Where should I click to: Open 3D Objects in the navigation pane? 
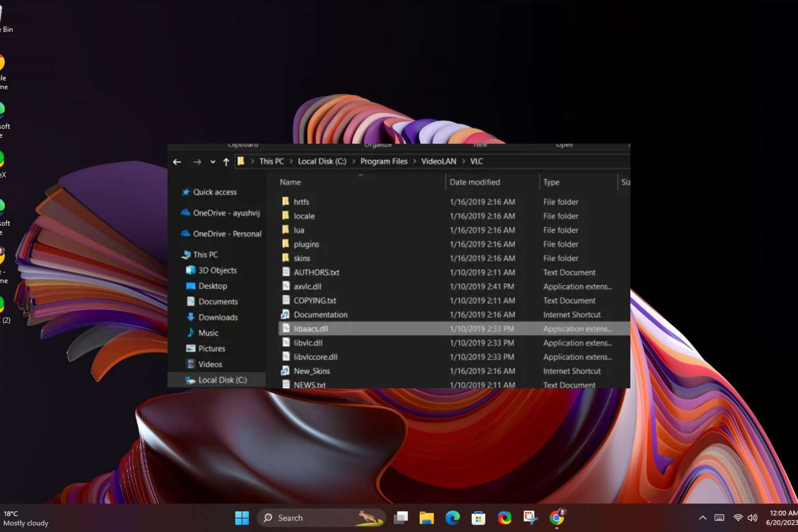(x=217, y=270)
